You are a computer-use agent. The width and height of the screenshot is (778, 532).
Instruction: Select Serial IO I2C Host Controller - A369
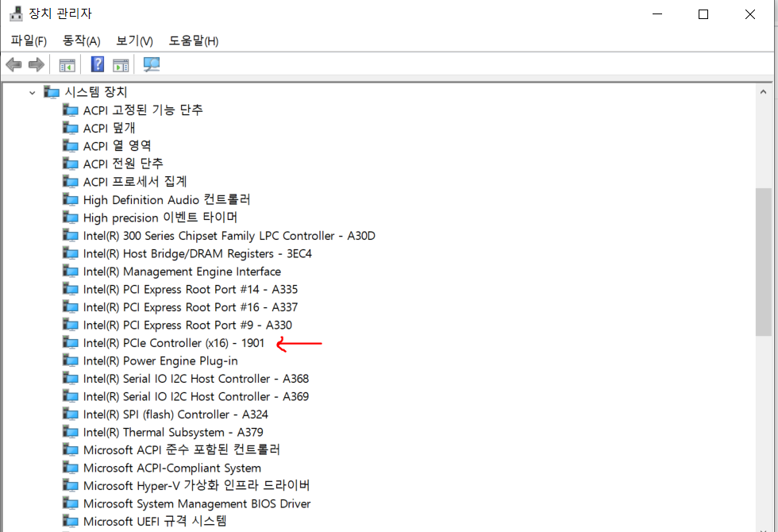[x=196, y=396]
